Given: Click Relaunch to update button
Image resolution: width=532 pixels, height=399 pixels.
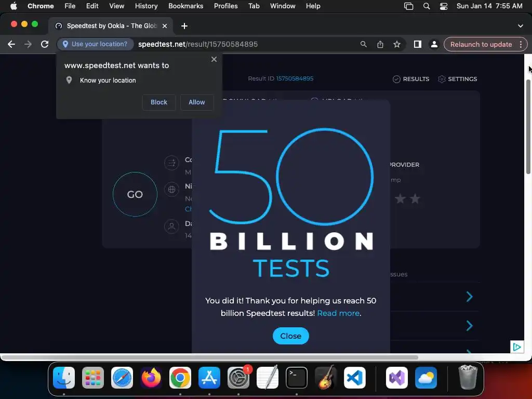Looking at the screenshot, I should click(481, 44).
